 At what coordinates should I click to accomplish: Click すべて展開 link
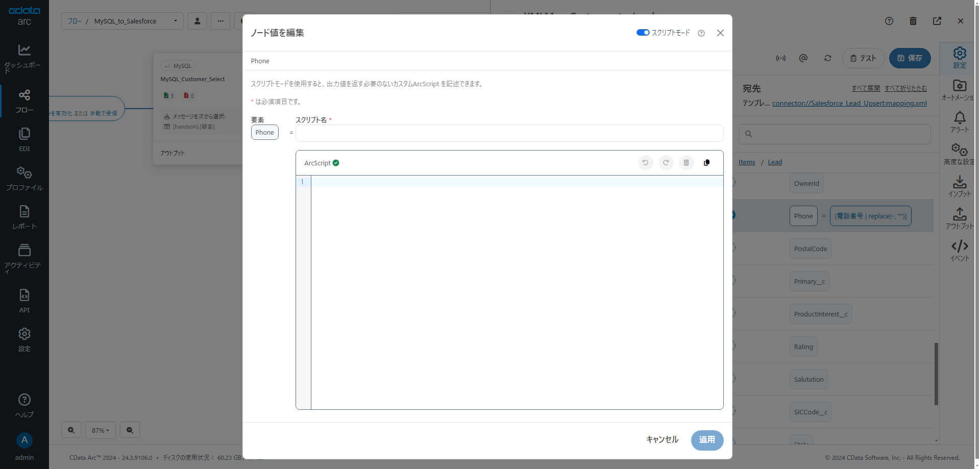866,88
